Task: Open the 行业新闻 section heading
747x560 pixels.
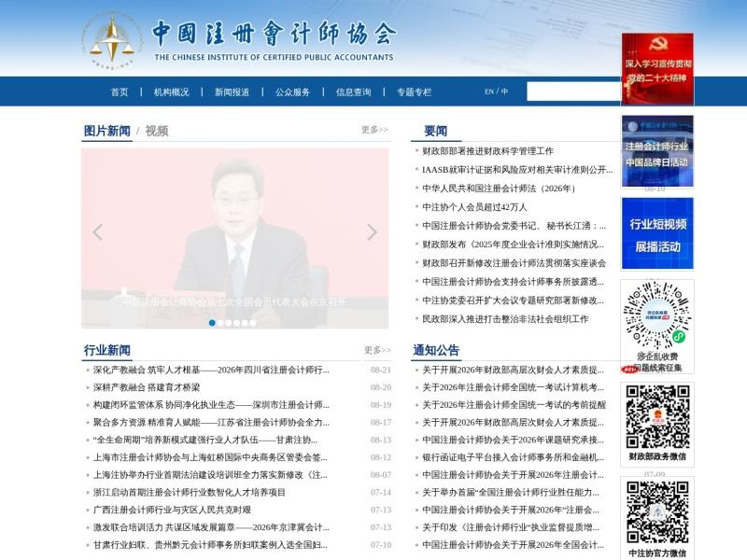Action: (x=106, y=350)
